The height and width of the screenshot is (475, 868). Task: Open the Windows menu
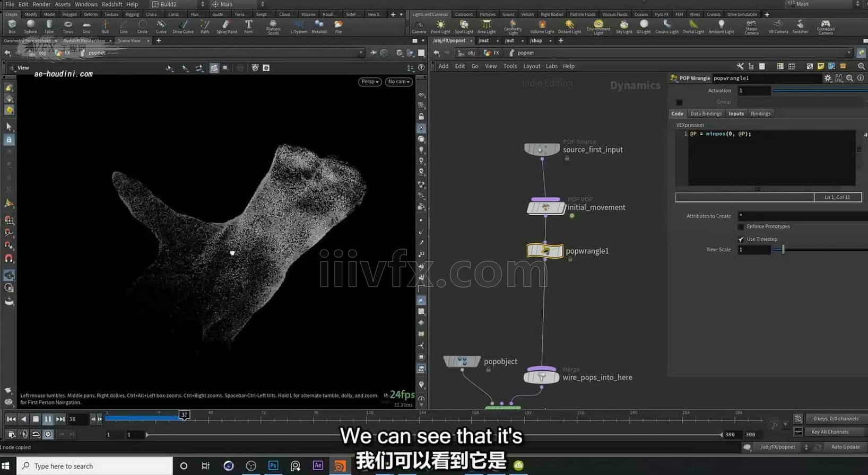[86, 4]
